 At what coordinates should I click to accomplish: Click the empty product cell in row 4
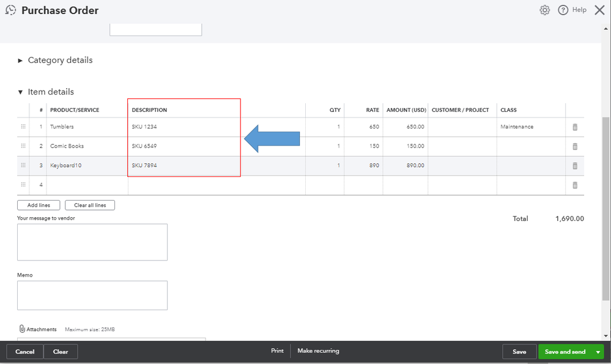87,185
